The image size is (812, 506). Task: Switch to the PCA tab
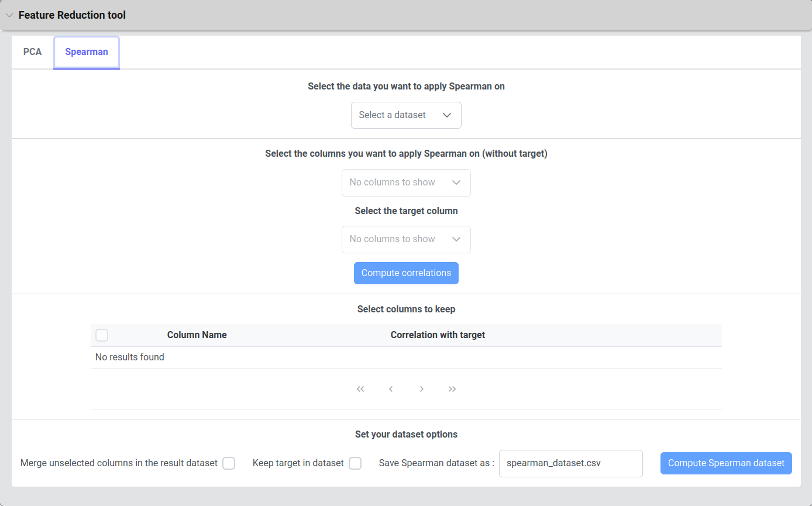point(32,52)
